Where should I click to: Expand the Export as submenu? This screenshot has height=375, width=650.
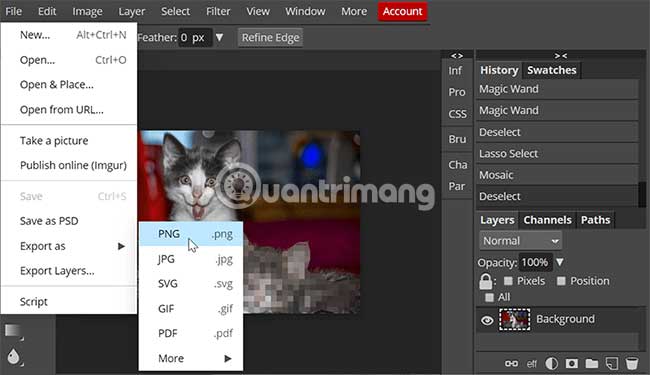click(x=69, y=246)
